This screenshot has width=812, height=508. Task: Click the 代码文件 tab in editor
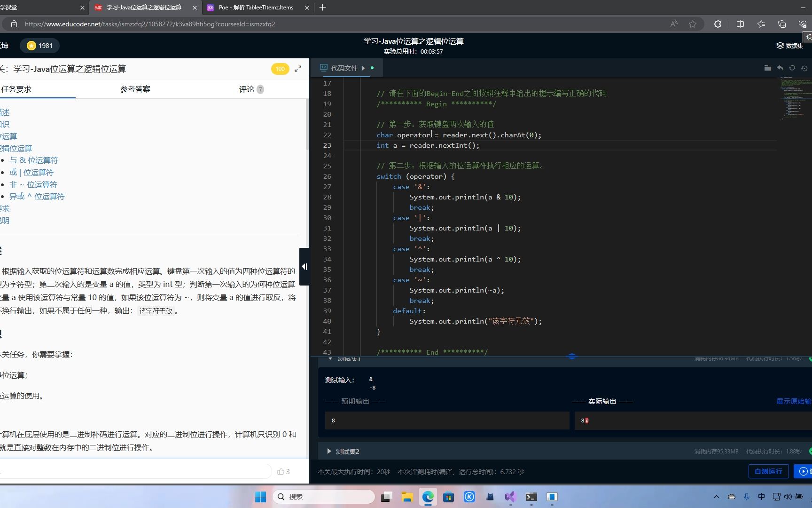(344, 68)
